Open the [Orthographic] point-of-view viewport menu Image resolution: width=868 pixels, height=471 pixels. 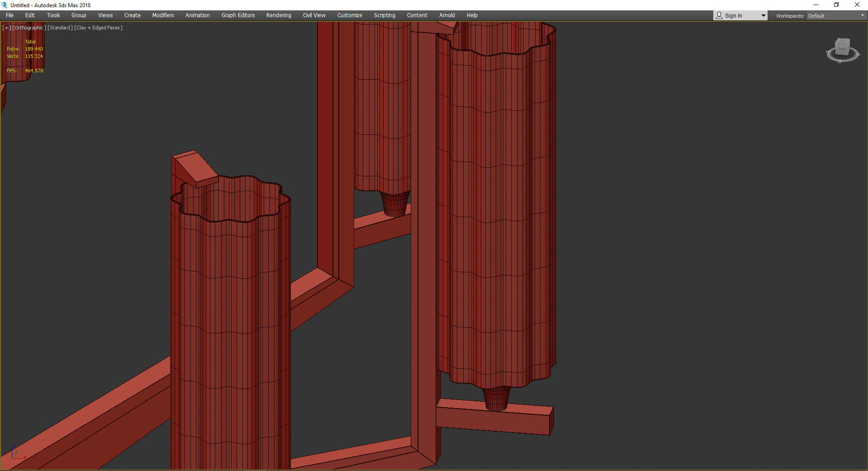coord(29,28)
